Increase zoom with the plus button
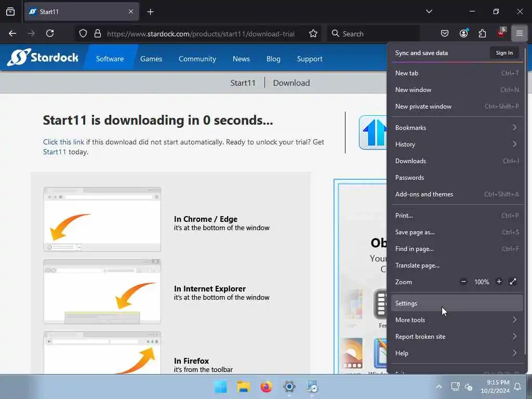The image size is (532, 399). 499,282
